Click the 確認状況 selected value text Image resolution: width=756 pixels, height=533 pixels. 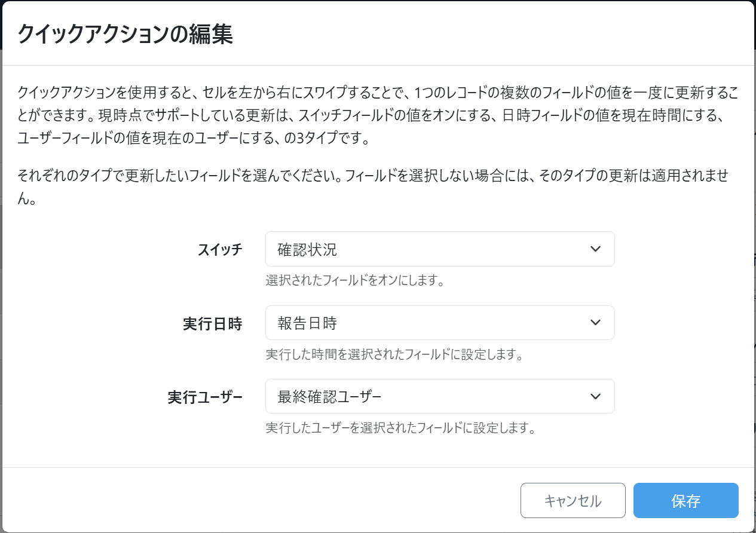(307, 249)
